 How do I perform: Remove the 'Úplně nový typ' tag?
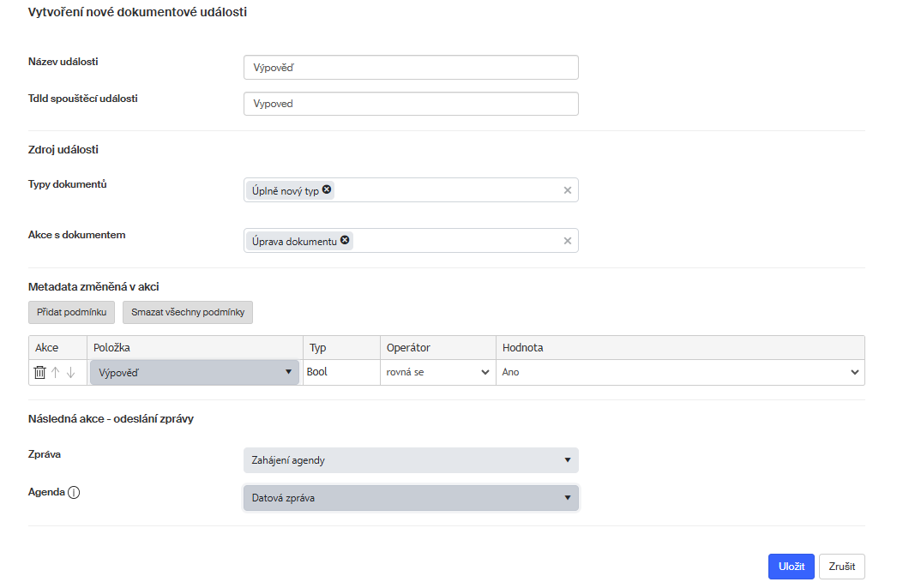pos(327,190)
